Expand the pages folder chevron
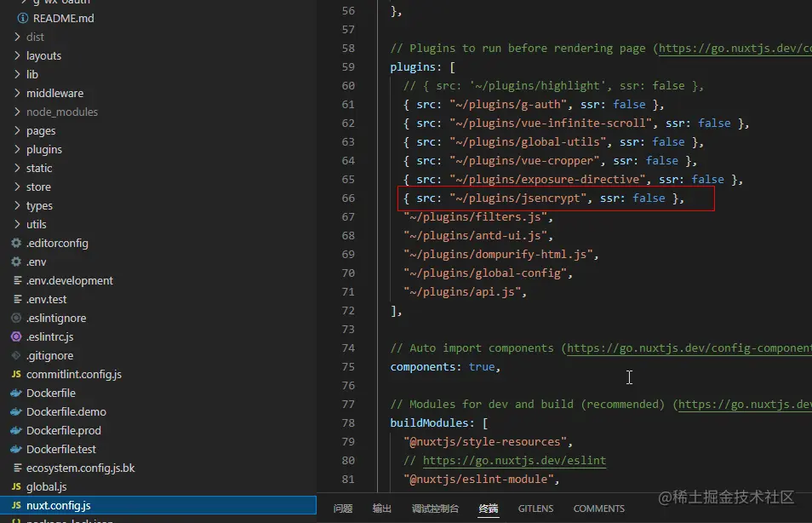Viewport: 812px width, 523px height. (17, 130)
